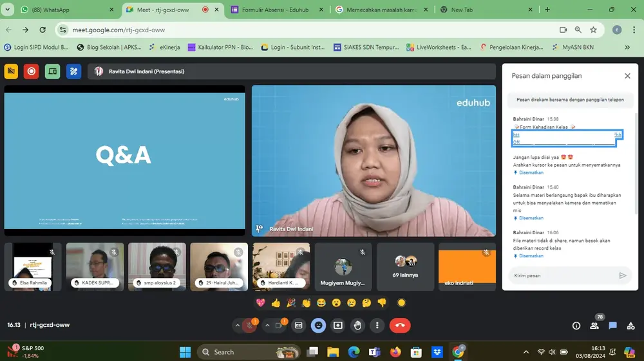
Task: Click Disematkan under Jangan lupa diisi message
Action: coord(529,172)
